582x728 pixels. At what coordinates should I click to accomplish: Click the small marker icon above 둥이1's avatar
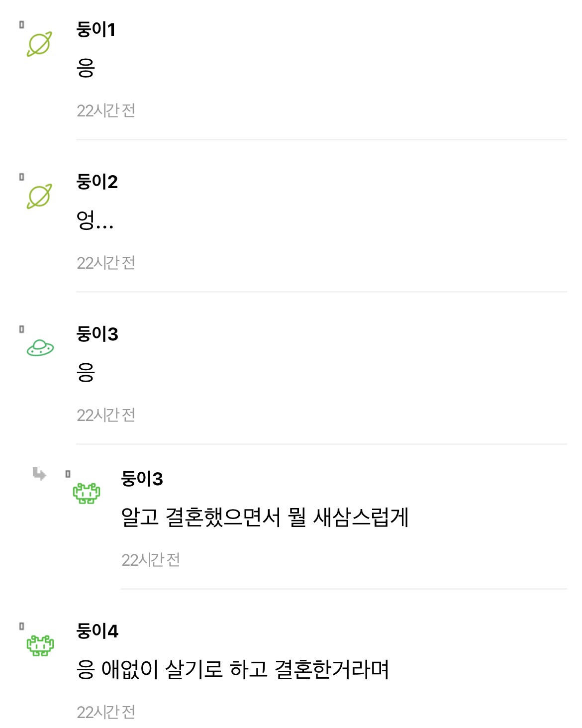21,24
